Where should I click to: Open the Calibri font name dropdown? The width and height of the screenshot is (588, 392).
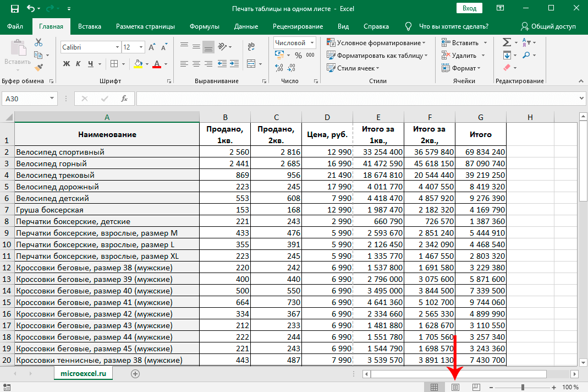(116, 47)
